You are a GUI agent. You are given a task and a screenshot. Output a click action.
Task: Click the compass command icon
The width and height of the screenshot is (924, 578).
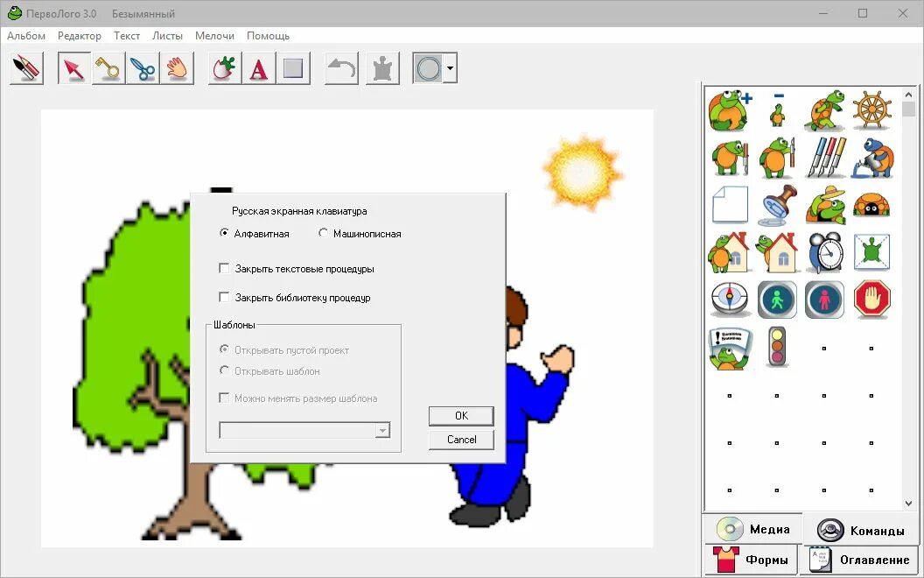tap(730, 300)
